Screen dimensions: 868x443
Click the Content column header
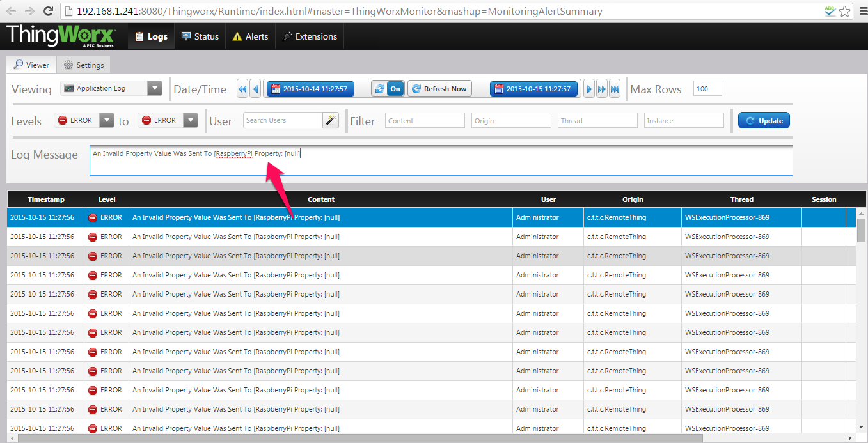[x=321, y=199]
